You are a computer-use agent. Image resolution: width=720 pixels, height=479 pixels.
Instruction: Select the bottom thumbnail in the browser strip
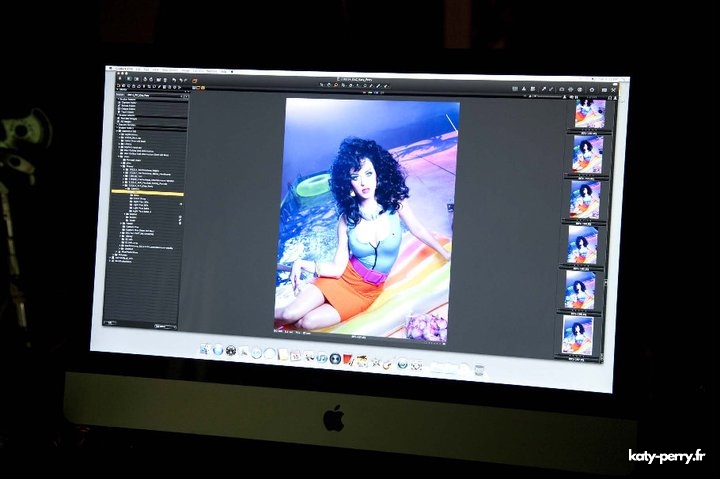[x=577, y=336]
